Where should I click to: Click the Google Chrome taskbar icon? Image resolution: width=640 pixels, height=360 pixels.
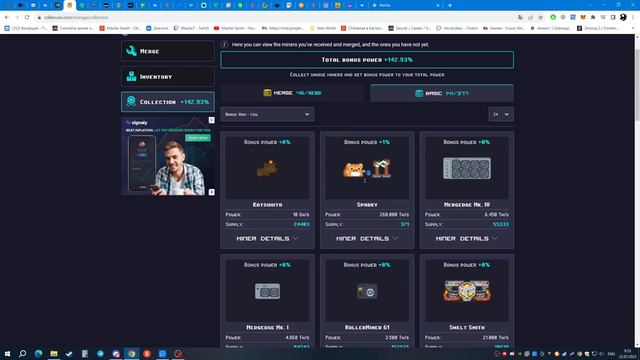pos(131,353)
